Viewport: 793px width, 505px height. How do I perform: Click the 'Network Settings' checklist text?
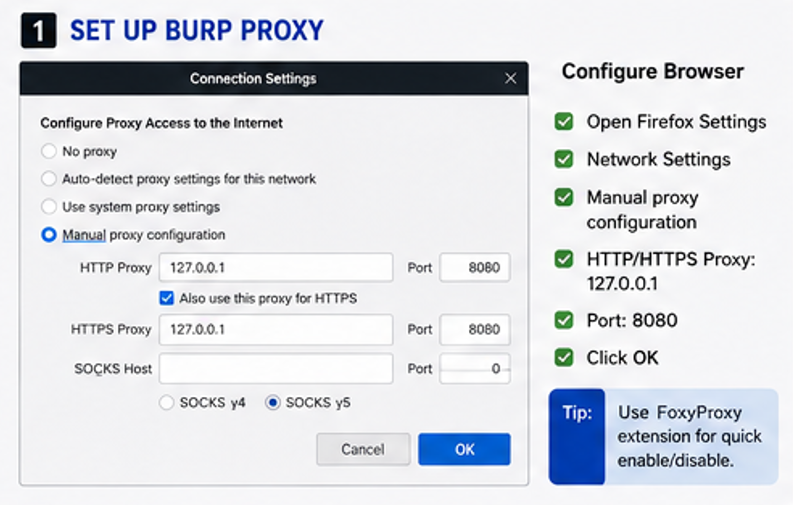point(658,160)
